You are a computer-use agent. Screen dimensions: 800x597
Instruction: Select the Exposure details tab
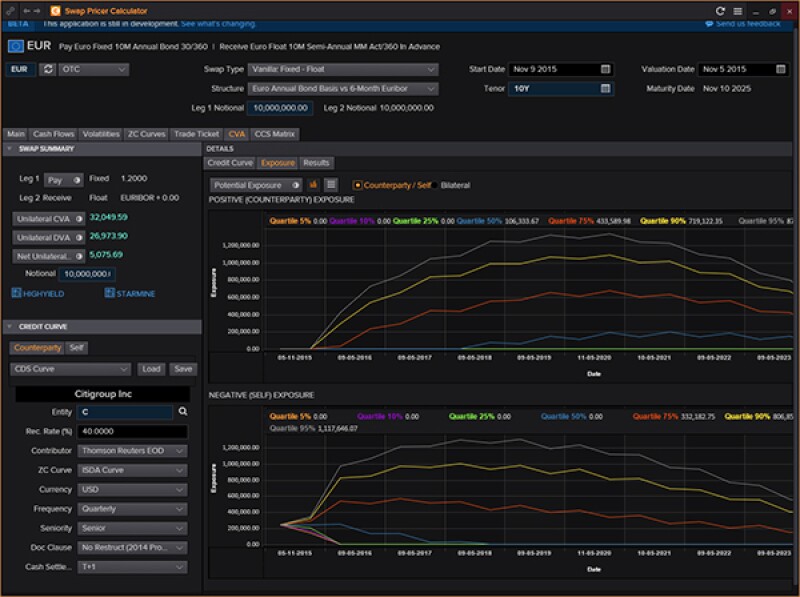278,163
